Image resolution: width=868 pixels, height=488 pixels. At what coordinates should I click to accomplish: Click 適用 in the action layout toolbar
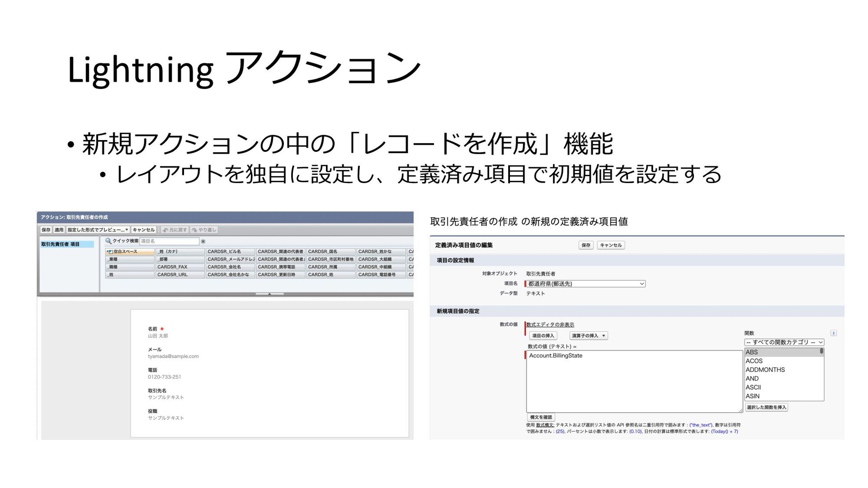pyautogui.click(x=59, y=230)
